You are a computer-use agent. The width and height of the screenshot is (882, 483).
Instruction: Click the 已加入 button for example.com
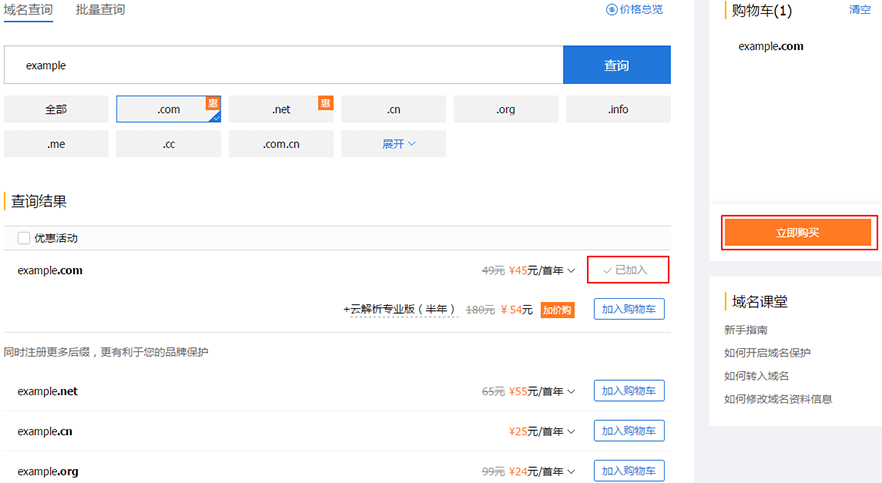pyautogui.click(x=627, y=270)
